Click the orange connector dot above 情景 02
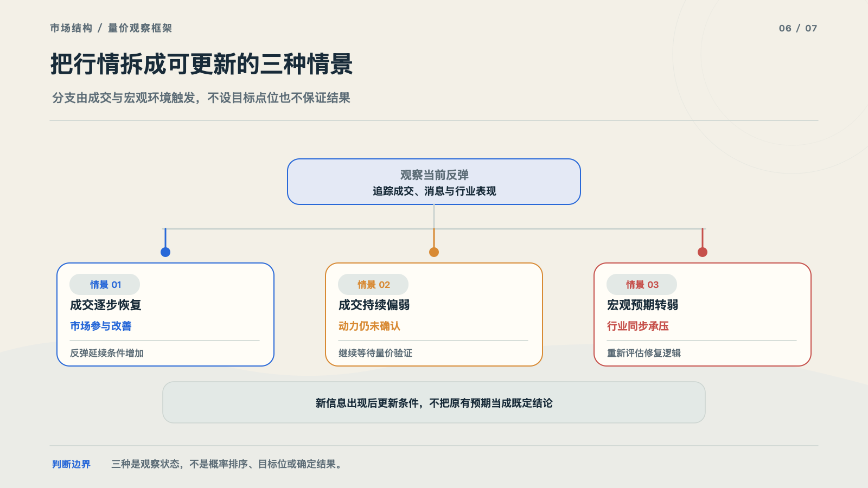868x488 pixels. click(434, 252)
